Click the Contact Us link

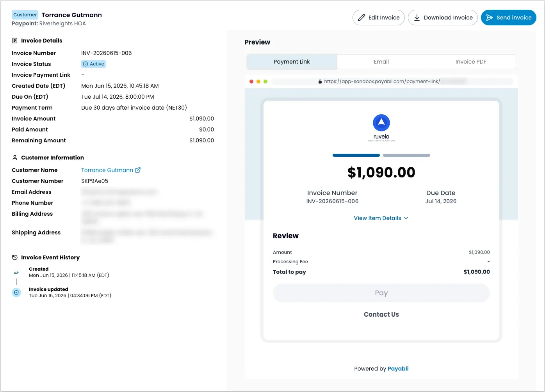(x=381, y=314)
